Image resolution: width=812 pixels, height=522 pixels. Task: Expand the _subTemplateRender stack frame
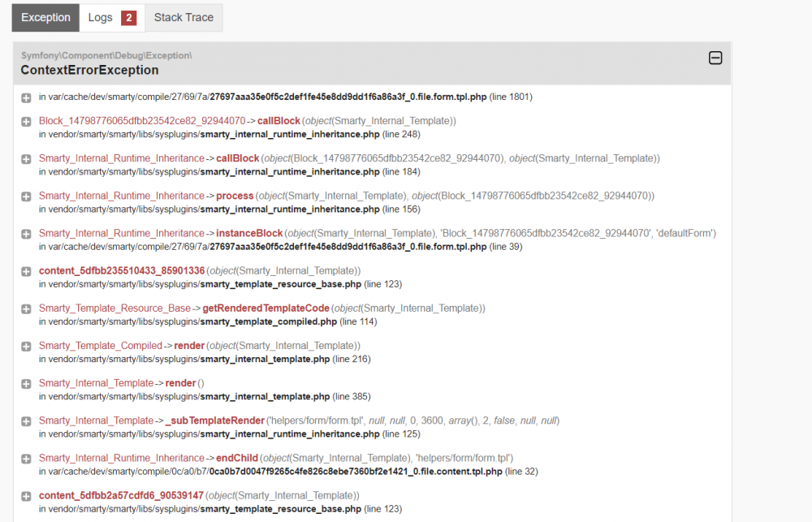(25, 420)
